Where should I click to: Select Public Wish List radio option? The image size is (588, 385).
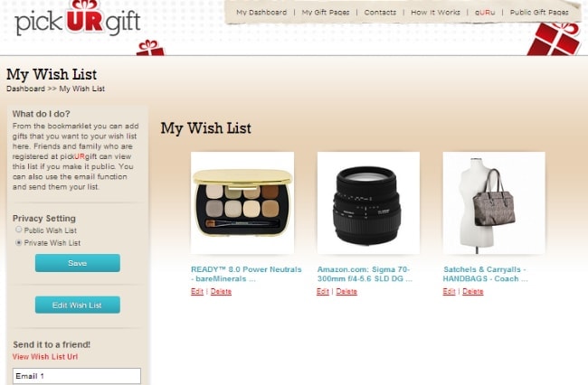click(x=18, y=230)
